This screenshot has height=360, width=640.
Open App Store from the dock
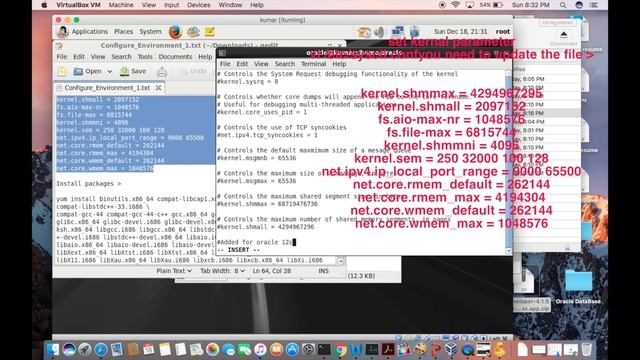[x=292, y=349]
